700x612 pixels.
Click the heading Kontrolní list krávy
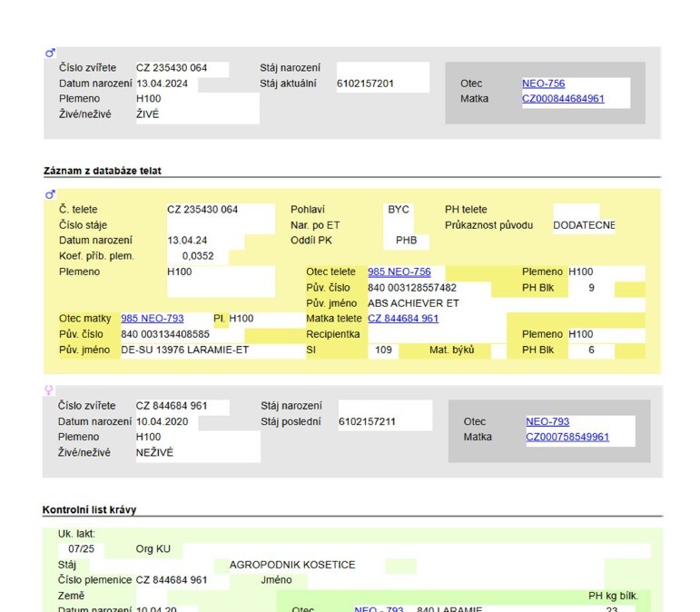pyautogui.click(x=89, y=509)
